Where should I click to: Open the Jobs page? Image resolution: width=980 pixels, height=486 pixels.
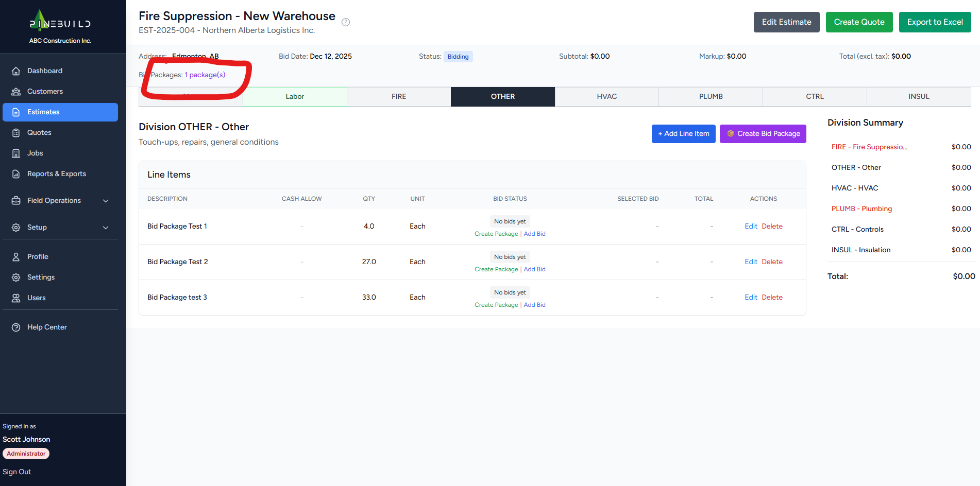[35, 153]
